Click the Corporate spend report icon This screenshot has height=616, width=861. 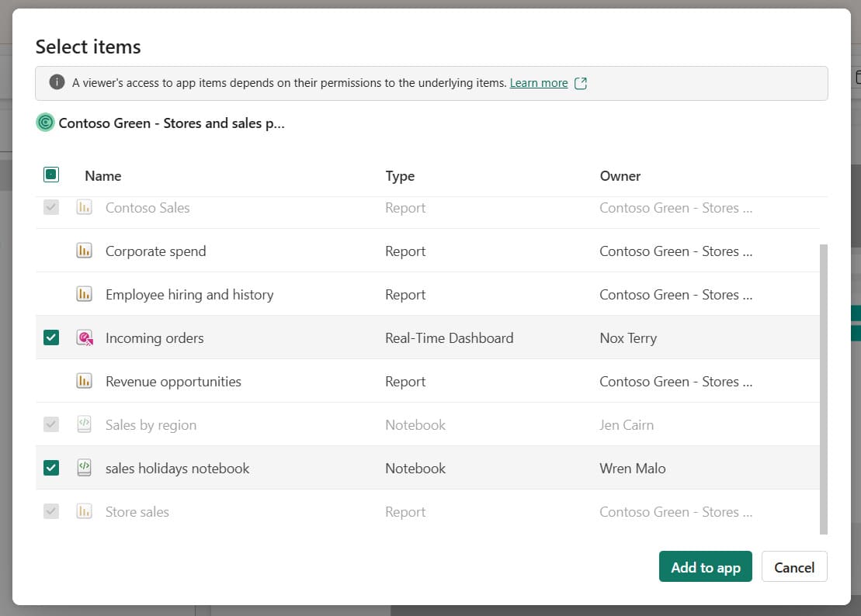coord(84,251)
